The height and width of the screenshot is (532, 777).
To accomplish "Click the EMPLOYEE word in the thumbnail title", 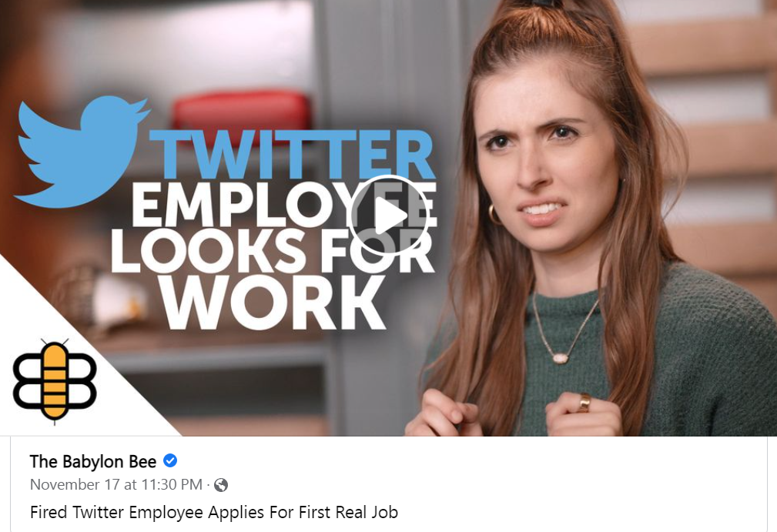I will tap(284, 205).
